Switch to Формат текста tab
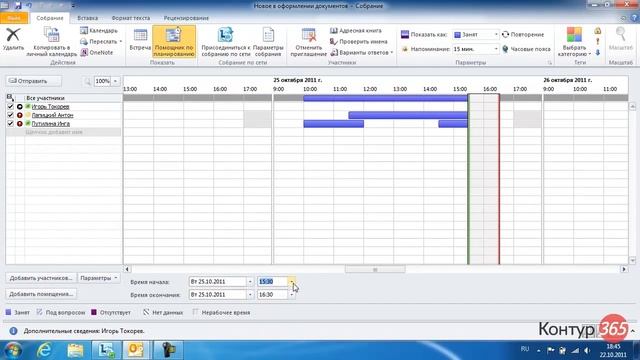This screenshot has width=640, height=360. (131, 18)
